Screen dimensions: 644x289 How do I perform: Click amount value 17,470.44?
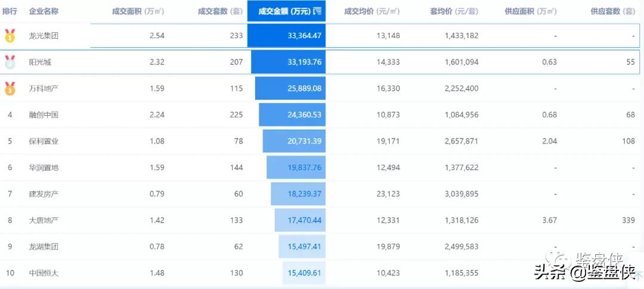304,220
